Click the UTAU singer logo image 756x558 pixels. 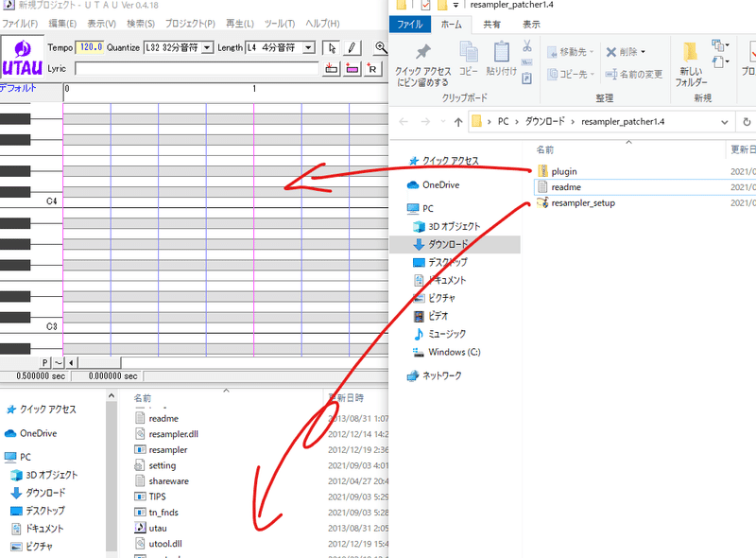(22, 58)
